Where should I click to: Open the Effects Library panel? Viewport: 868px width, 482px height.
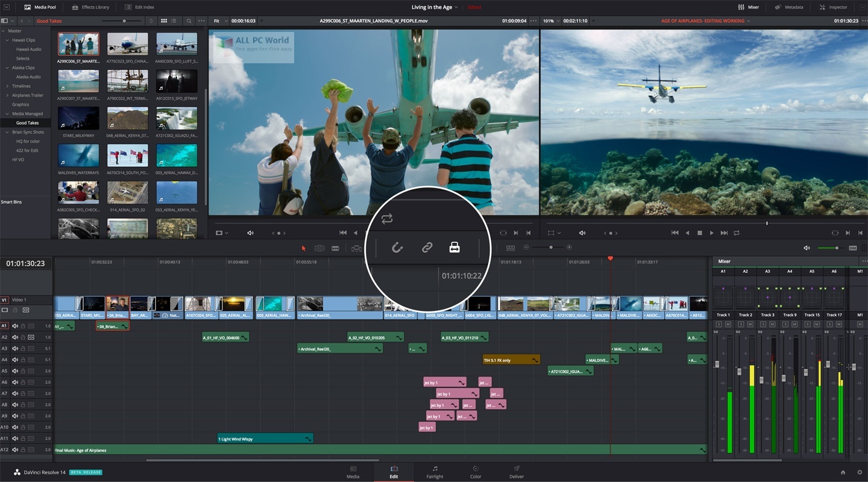[x=90, y=7]
